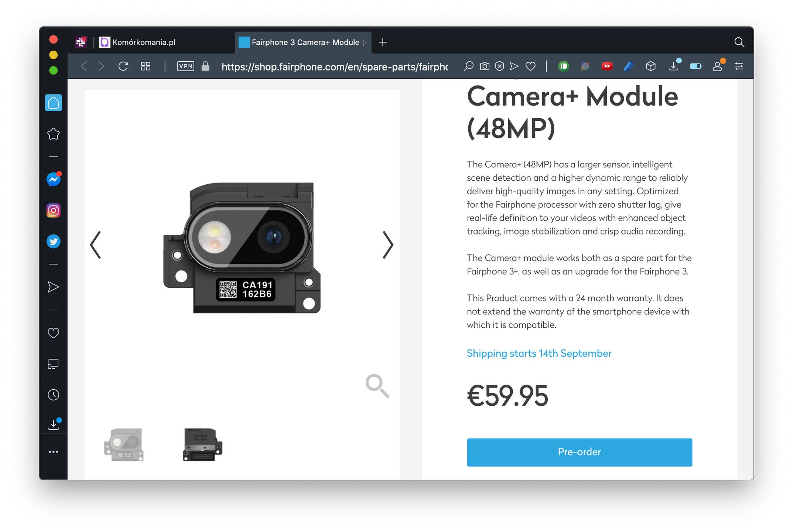Show downloads from the toolbar
The width and height of the screenshot is (793, 532).
(x=673, y=66)
